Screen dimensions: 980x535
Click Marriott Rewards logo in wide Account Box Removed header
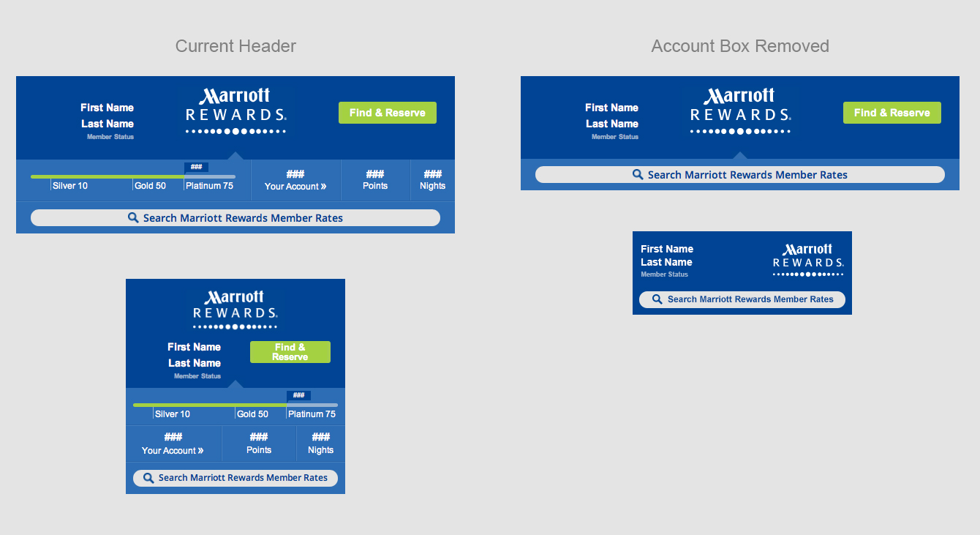[x=740, y=111]
